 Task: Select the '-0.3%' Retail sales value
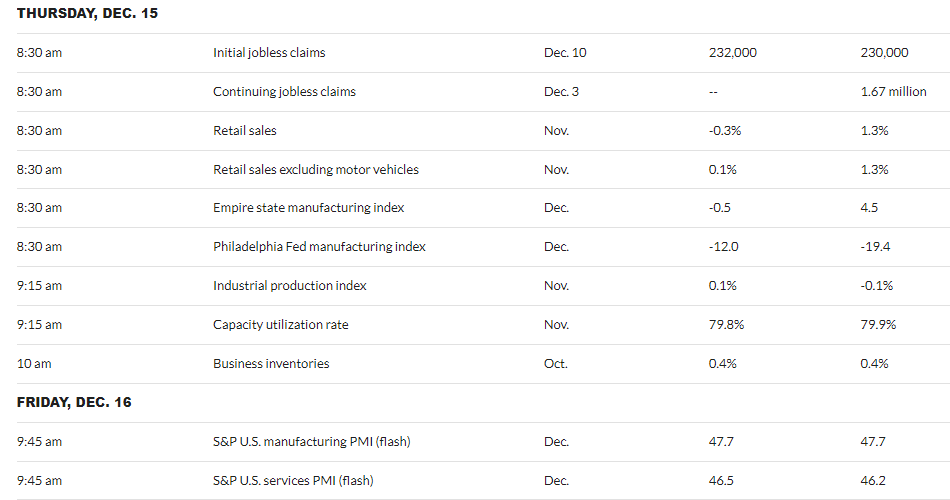(x=725, y=130)
